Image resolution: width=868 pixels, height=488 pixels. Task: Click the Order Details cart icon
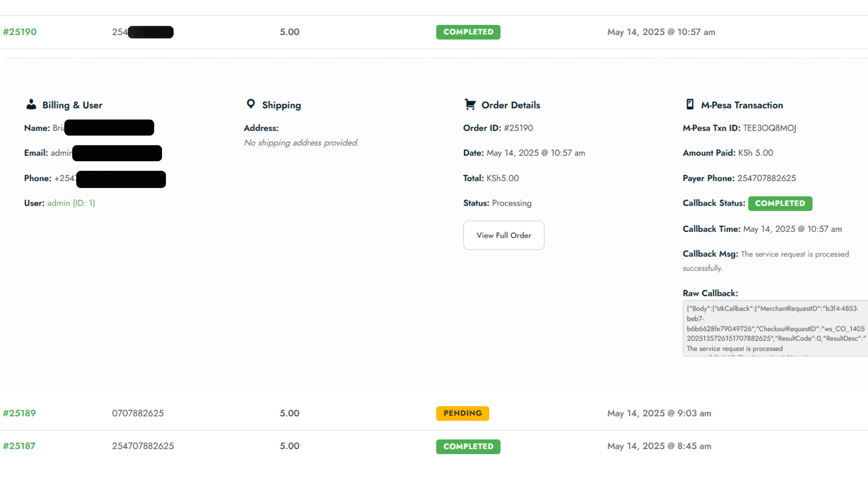tap(470, 105)
